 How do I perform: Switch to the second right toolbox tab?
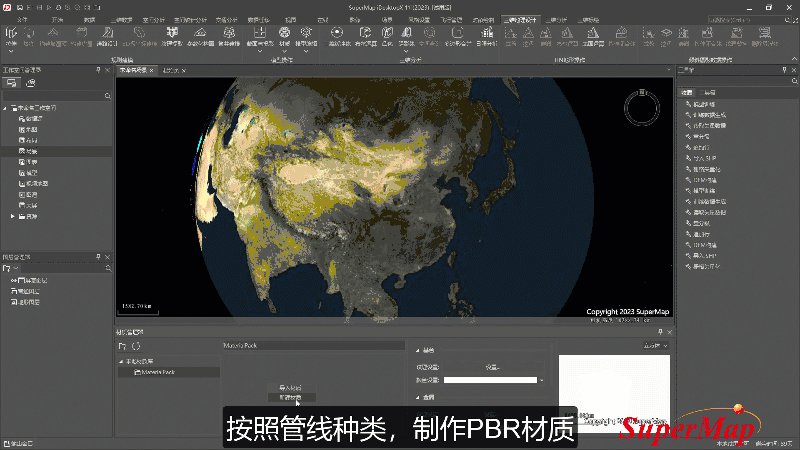tap(708, 92)
